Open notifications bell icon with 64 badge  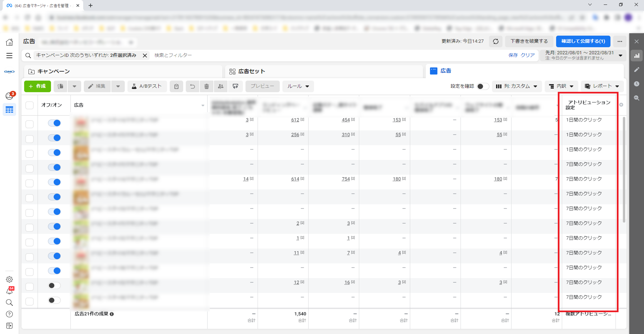pos(9,291)
